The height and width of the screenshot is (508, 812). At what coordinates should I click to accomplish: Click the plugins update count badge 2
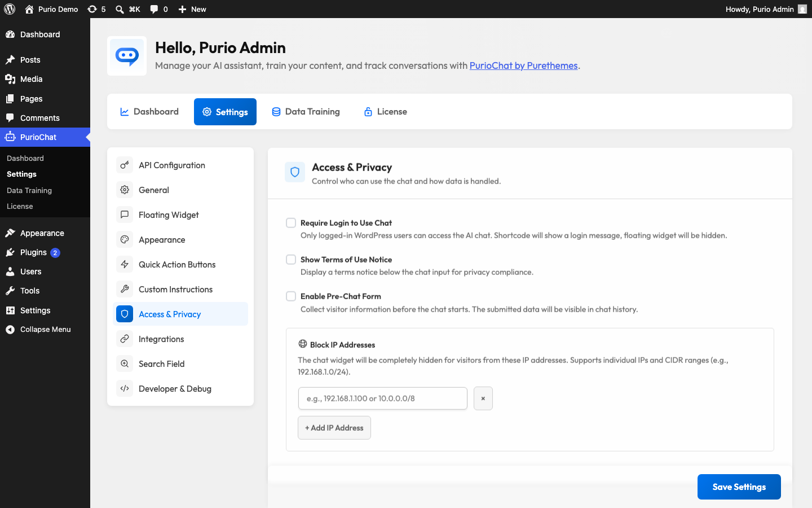pos(55,253)
